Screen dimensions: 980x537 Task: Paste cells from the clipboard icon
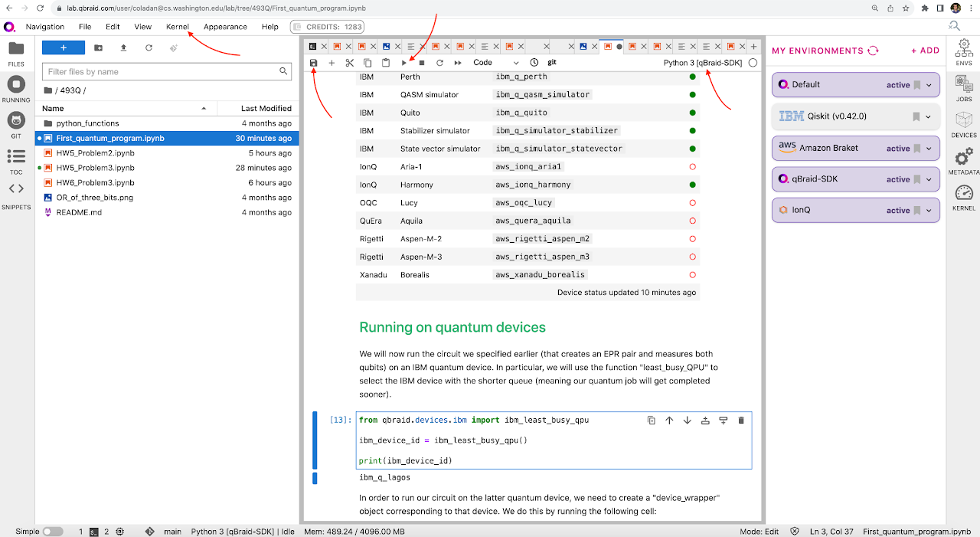[386, 63]
